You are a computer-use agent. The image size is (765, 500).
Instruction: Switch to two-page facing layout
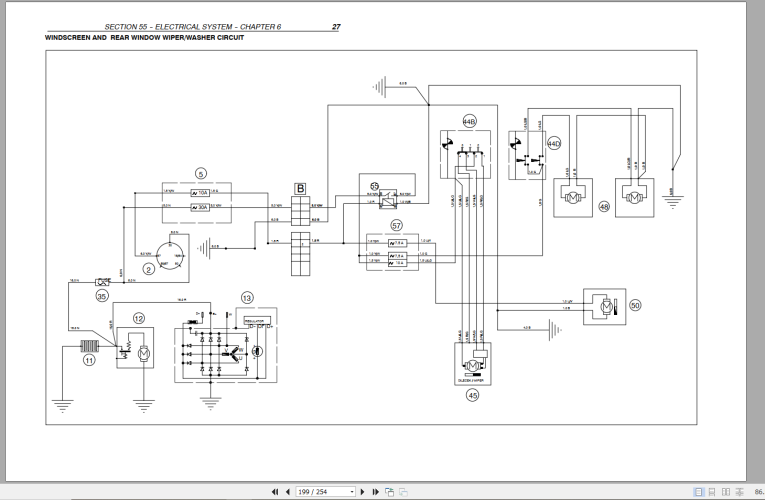pos(724,492)
